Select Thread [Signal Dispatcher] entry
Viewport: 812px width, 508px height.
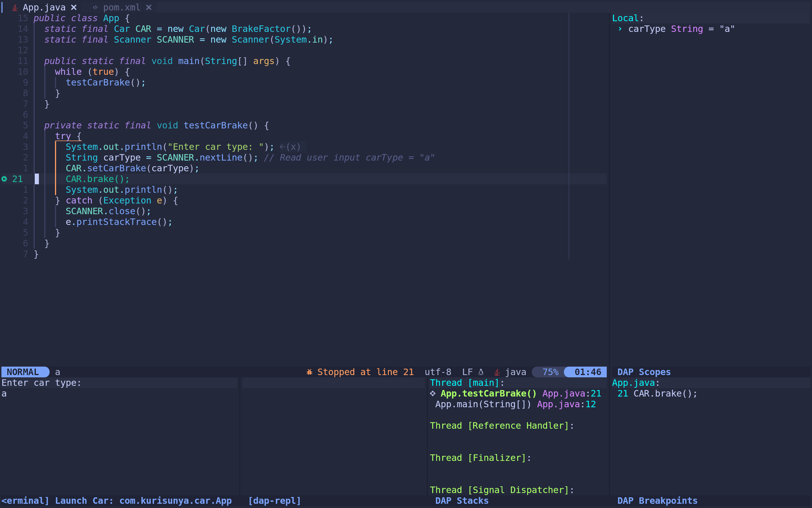[502, 490]
